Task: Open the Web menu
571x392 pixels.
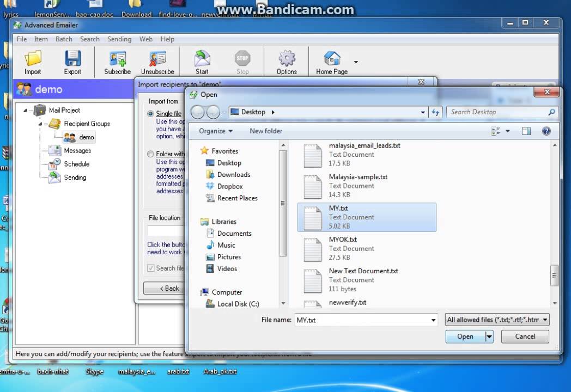Action: click(145, 39)
